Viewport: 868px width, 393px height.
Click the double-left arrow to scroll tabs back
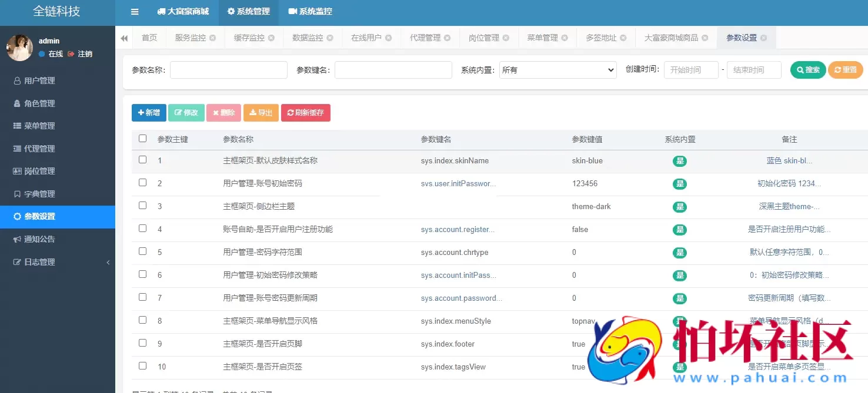click(x=124, y=37)
